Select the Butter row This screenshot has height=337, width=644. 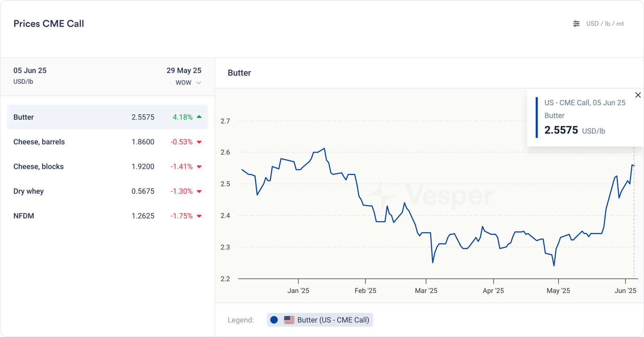click(x=107, y=117)
